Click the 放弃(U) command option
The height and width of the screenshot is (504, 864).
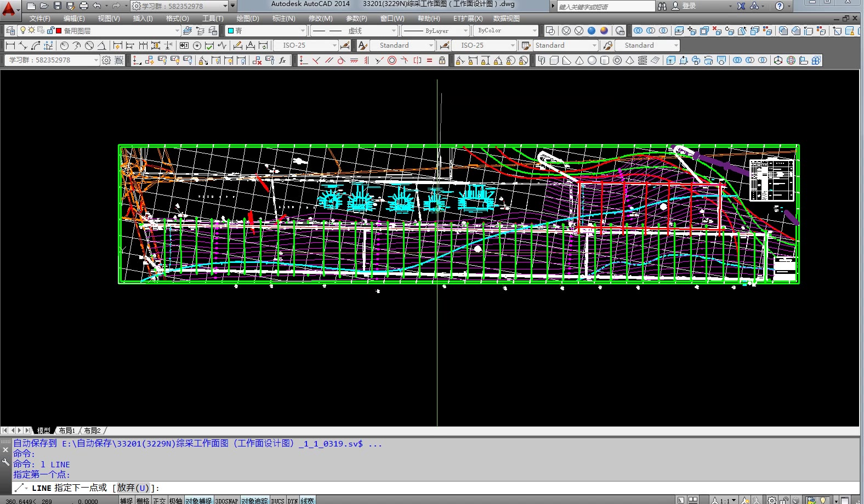(133, 488)
